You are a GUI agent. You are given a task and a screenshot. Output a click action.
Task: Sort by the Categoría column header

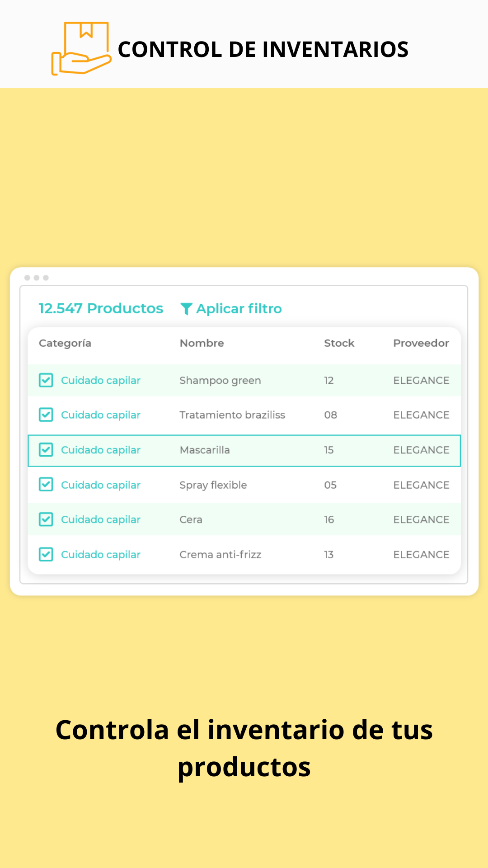[65, 343]
